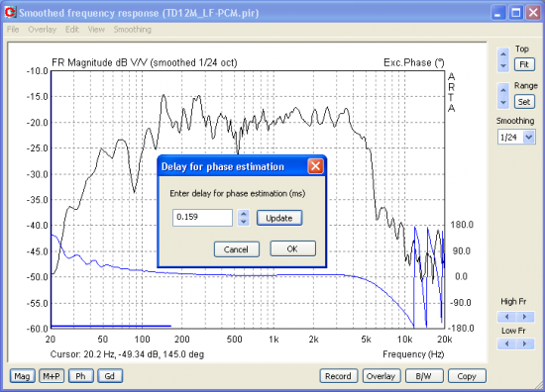This screenshot has height=392, width=545.
Task: Click the Cursor readout text at 20.2 Hz
Action: (x=127, y=354)
